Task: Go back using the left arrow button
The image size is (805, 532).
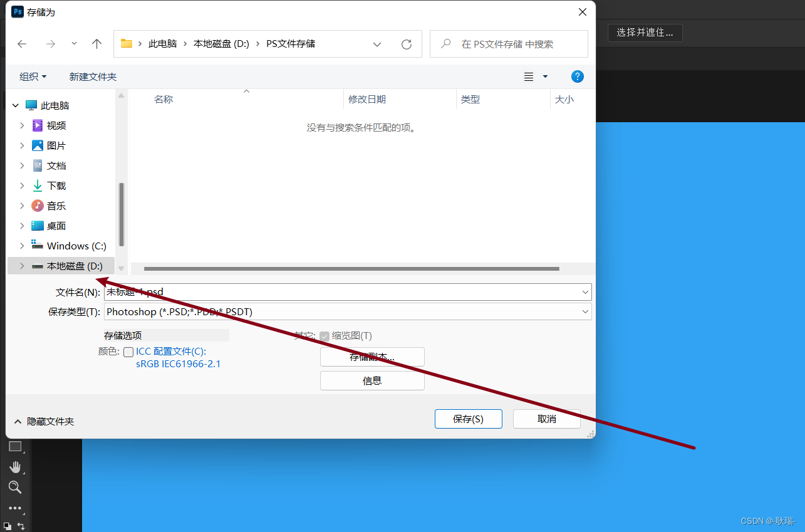Action: coord(22,44)
